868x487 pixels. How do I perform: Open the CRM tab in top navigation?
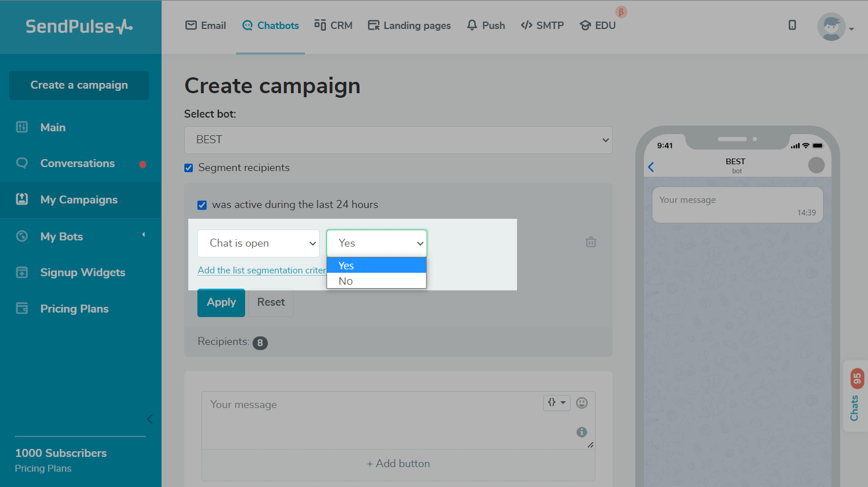[334, 26]
